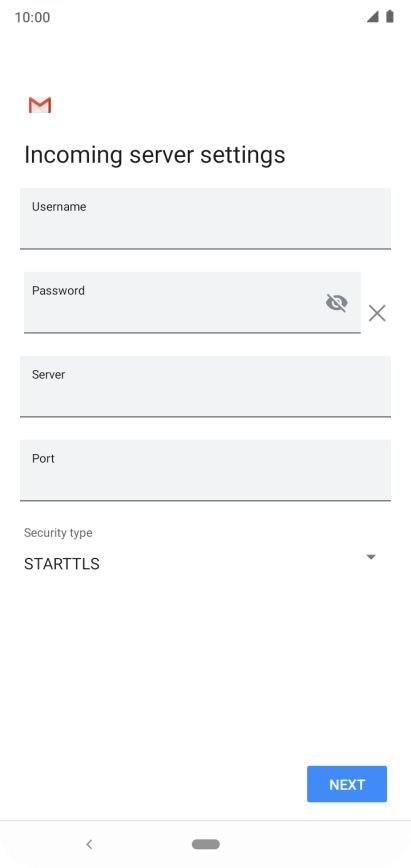The height and width of the screenshot is (868, 411).
Task: Open the Security type selector label
Action: pos(58,533)
